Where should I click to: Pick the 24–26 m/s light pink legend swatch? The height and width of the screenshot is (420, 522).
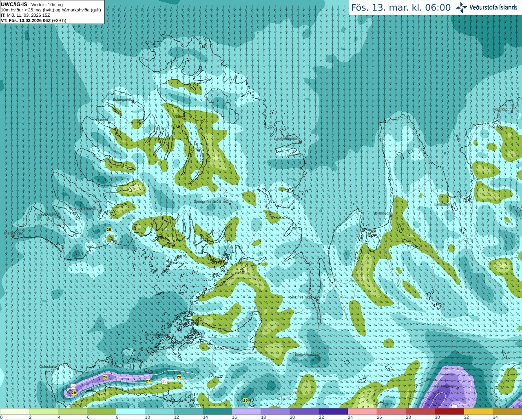[x=362, y=411]
